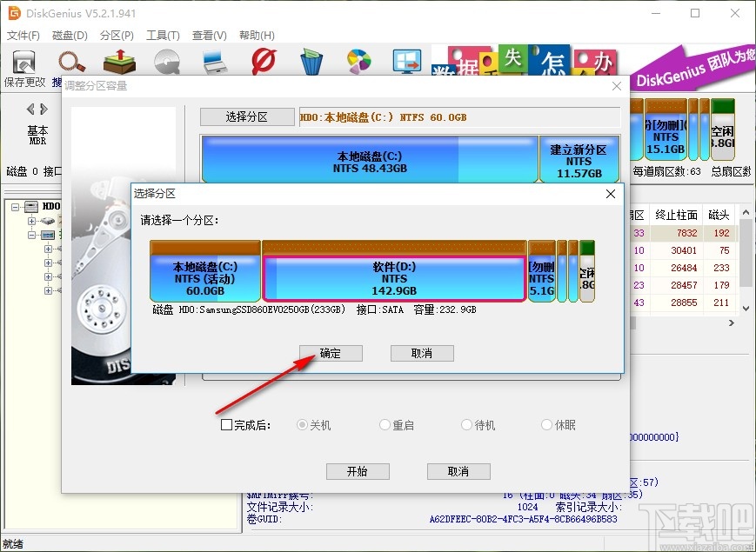Select the file recovery toolbar icon
The image size is (756, 552).
tap(117, 63)
